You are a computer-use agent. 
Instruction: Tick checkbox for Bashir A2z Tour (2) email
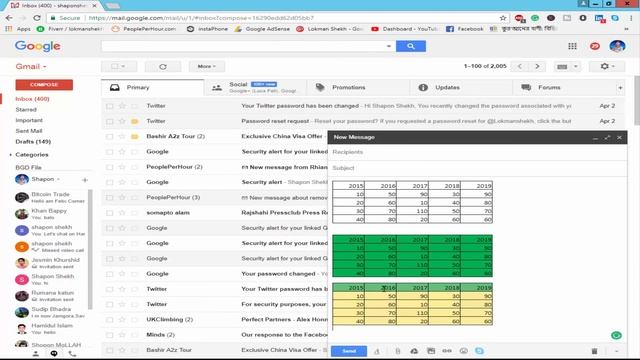click(109, 137)
